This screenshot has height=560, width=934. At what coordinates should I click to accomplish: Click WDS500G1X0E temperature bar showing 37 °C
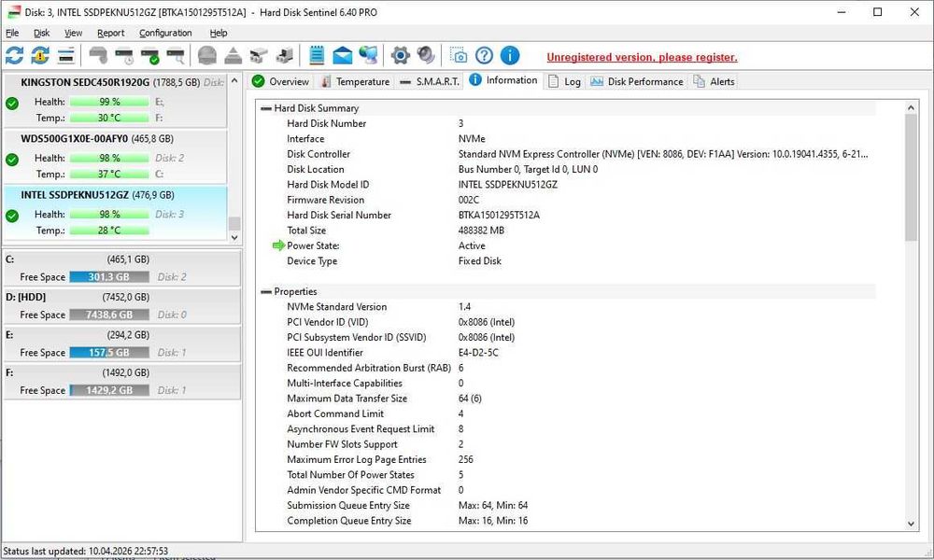pyautogui.click(x=109, y=174)
